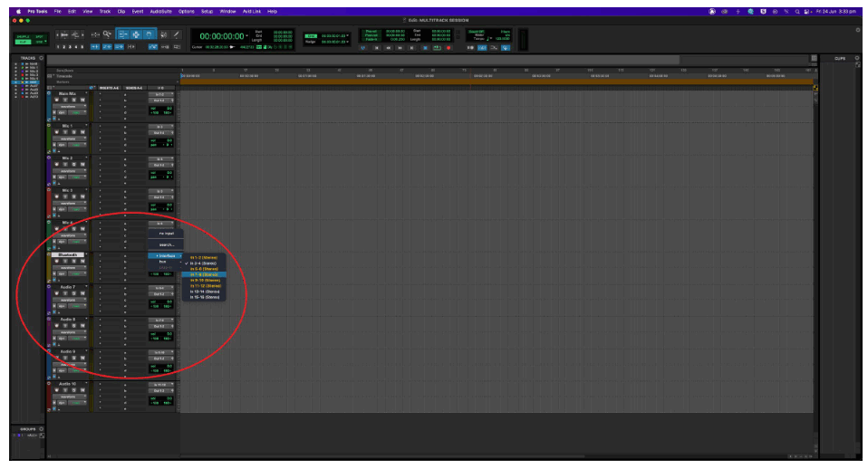Select no input in the popup
This screenshot has width=868, height=469.
pyautogui.click(x=166, y=234)
